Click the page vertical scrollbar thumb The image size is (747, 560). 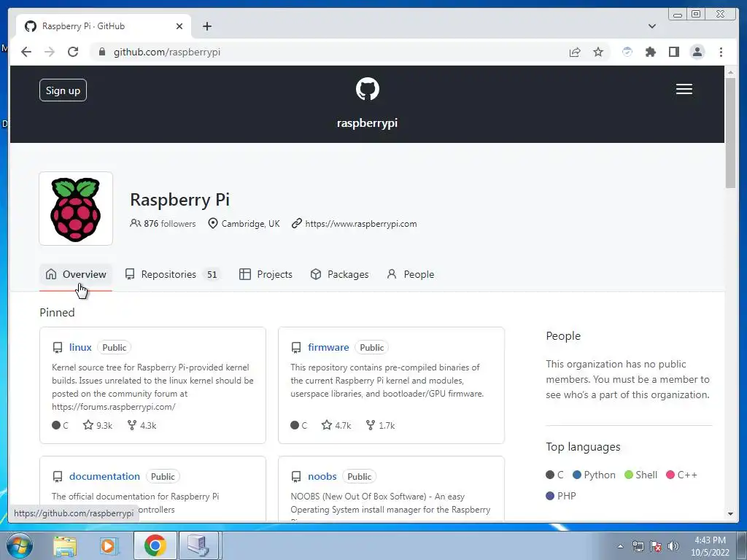pos(730,133)
